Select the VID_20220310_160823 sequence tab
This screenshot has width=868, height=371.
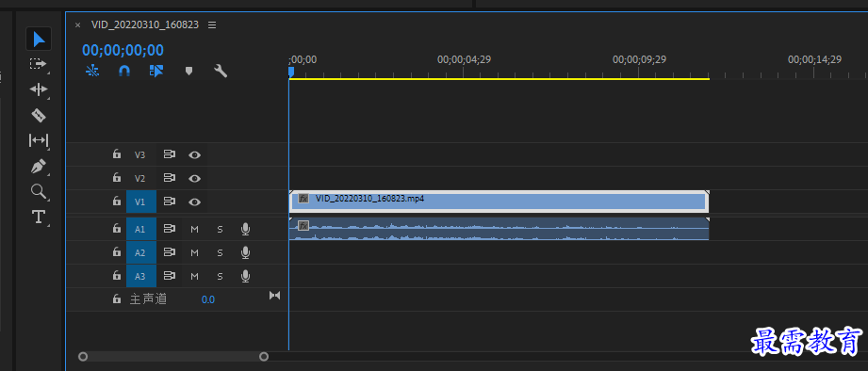(145, 24)
